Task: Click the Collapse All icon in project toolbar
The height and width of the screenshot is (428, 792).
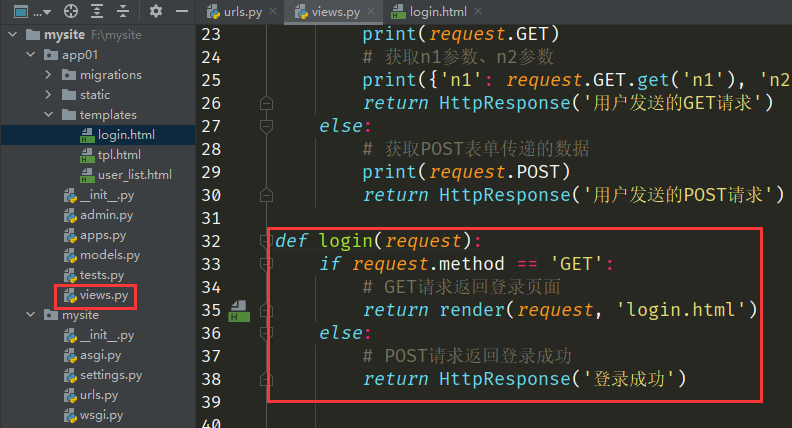Action: click(x=124, y=12)
